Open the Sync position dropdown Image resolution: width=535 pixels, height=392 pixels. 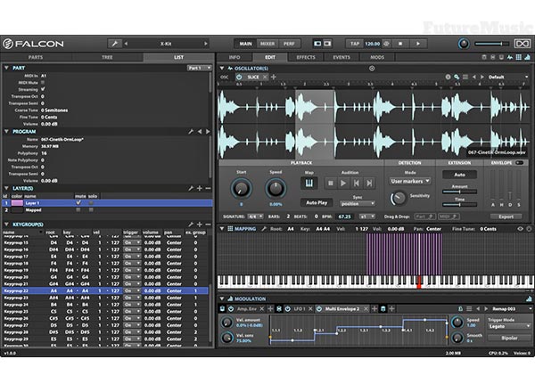pyautogui.click(x=358, y=203)
